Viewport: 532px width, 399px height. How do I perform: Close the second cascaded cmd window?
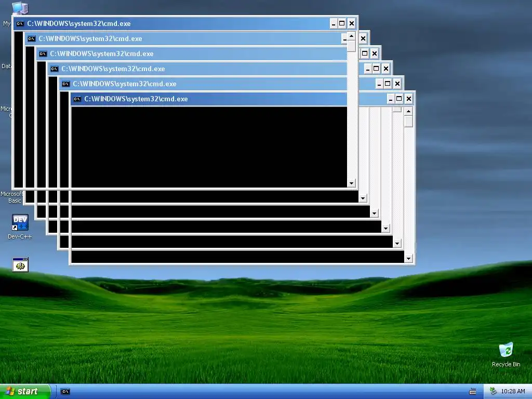(x=363, y=38)
